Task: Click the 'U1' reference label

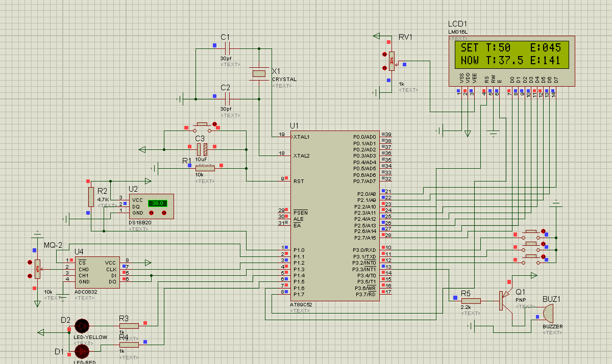Action: pyautogui.click(x=294, y=125)
